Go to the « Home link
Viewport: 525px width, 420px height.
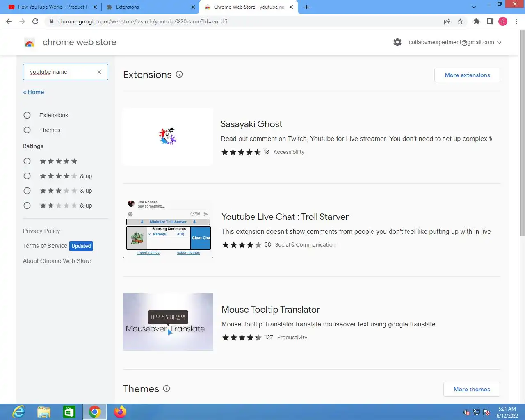coord(34,92)
